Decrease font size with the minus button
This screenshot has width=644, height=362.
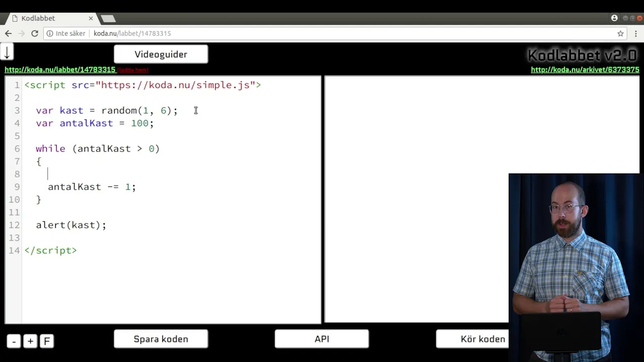point(14,341)
